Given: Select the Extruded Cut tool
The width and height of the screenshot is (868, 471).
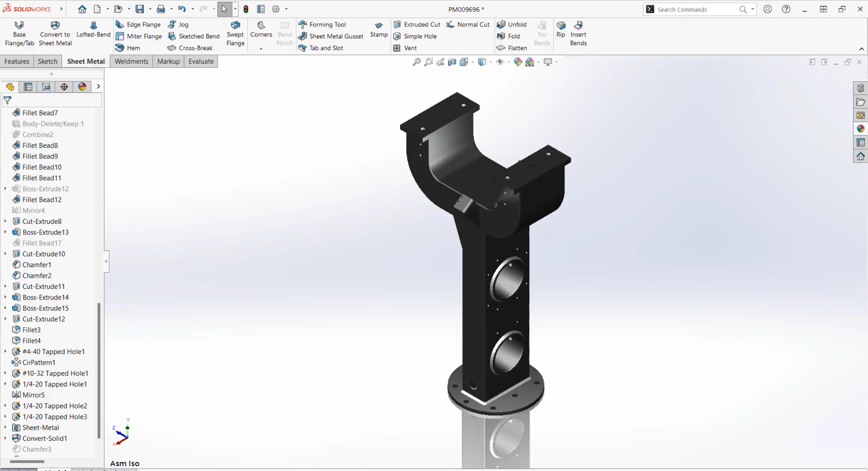Looking at the screenshot, I should (417, 24).
